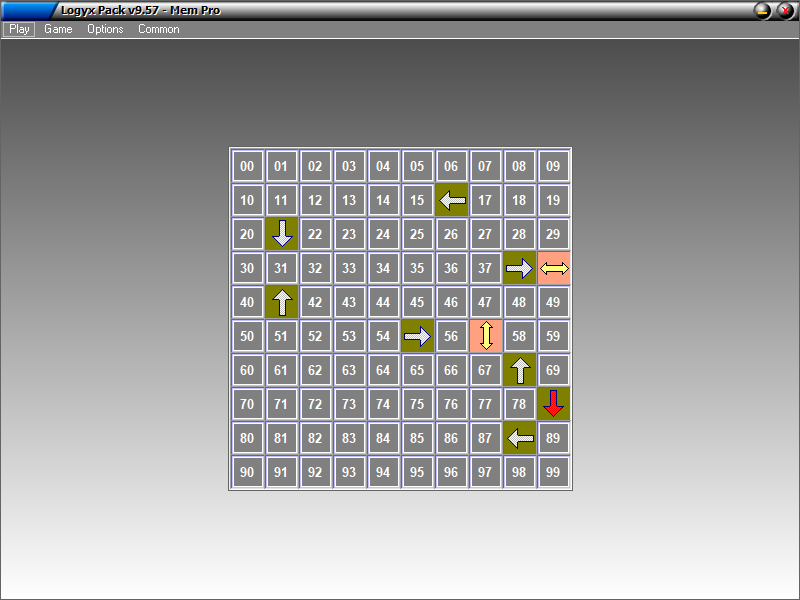Choose tile 44
The height and width of the screenshot is (600, 800).
tap(384, 302)
